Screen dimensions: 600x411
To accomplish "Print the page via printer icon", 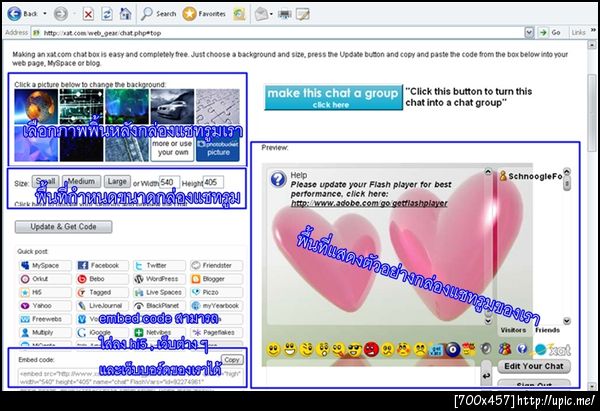I will click(285, 14).
